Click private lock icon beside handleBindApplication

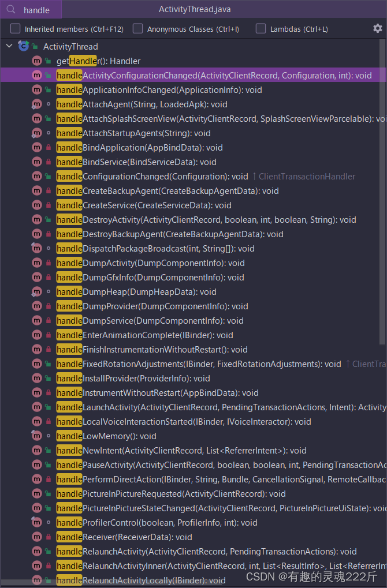point(49,147)
